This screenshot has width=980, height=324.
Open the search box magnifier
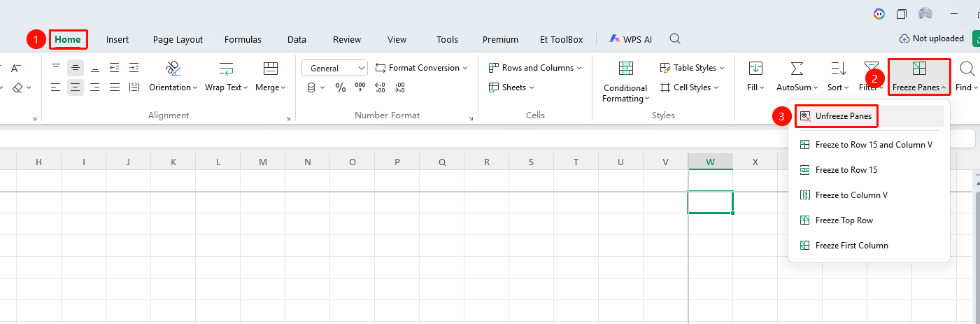coord(675,39)
